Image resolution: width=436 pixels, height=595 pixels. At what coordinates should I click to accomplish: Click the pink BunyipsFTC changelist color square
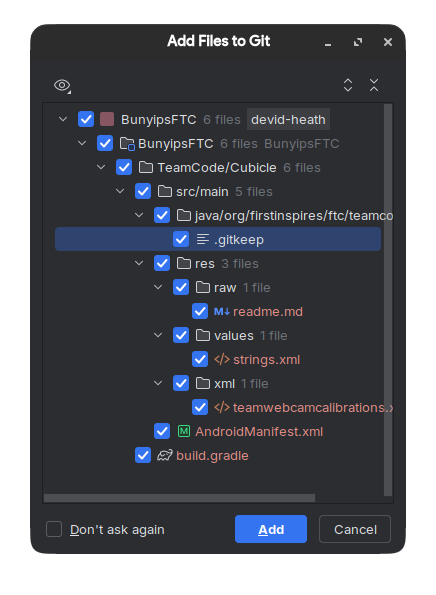[107, 119]
